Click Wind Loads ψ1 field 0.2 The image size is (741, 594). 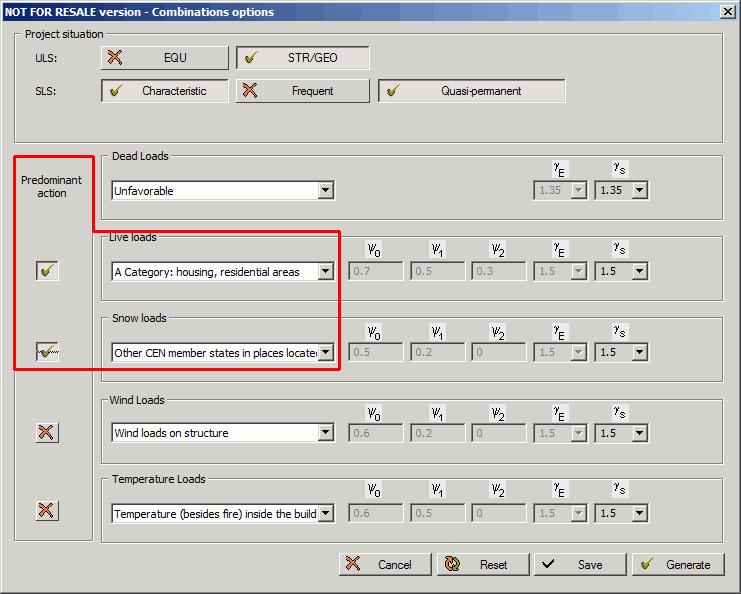pos(437,433)
